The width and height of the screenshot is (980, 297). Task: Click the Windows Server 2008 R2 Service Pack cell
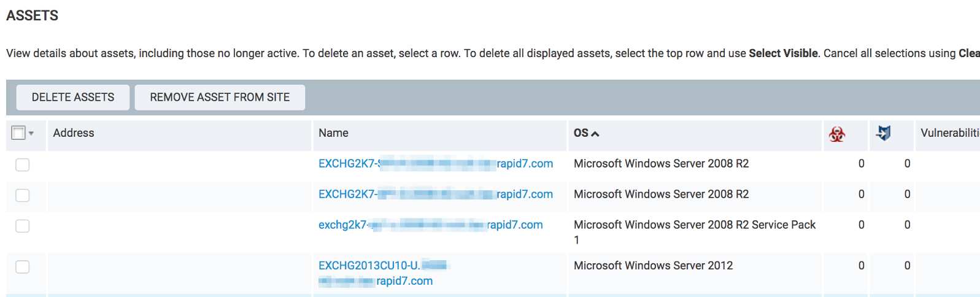(x=694, y=225)
